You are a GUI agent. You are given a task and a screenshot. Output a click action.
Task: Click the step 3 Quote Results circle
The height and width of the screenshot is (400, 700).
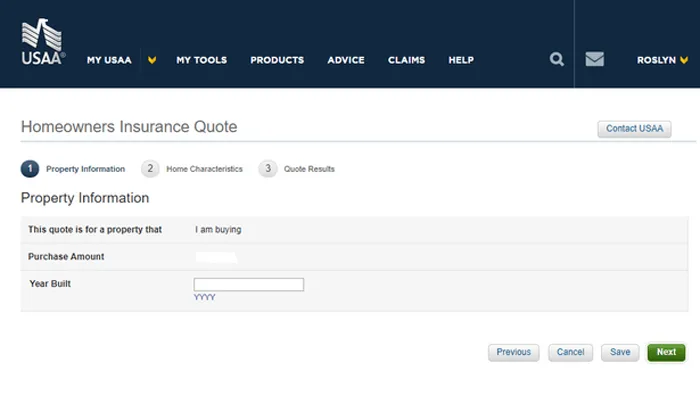pos(268,169)
